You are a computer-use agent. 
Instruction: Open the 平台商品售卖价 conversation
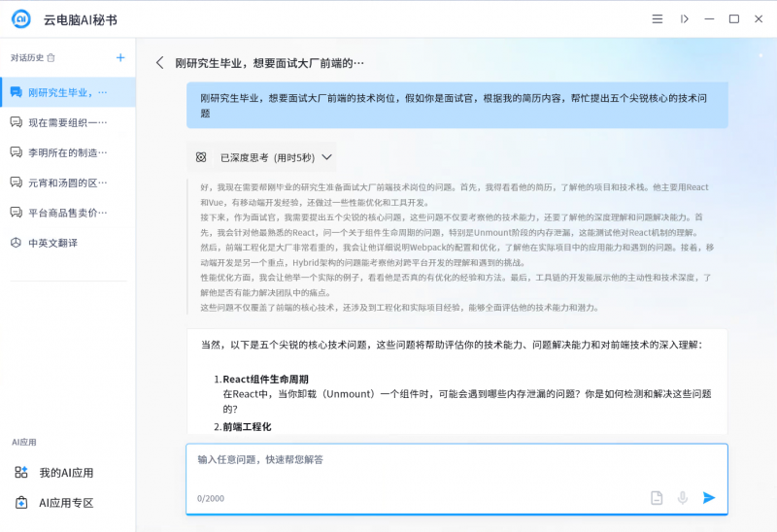(x=66, y=213)
